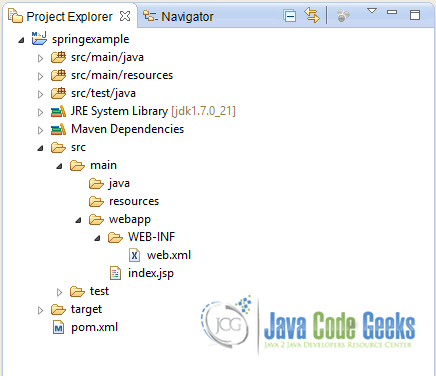Select src/main/resources label in tree
This screenshot has height=380, width=436.
tap(122, 75)
